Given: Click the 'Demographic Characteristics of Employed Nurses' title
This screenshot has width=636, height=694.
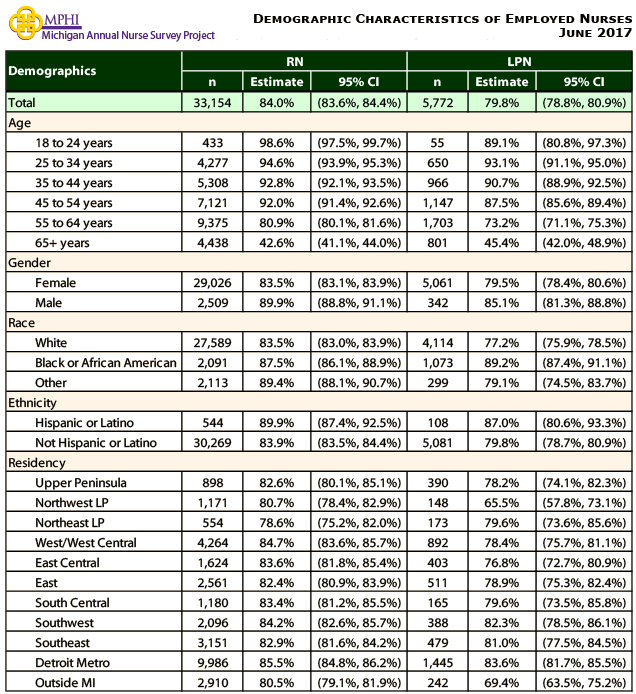Looking at the screenshot, I should coord(442,19).
